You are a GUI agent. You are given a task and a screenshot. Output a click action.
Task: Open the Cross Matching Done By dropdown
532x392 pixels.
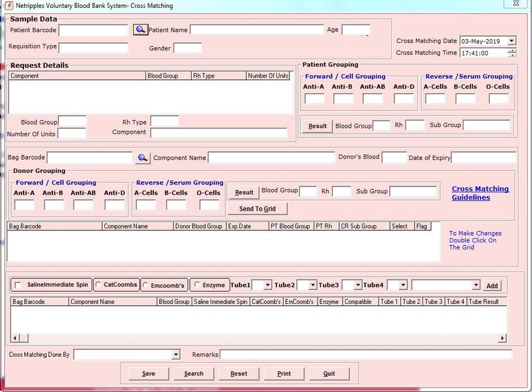pos(175,355)
